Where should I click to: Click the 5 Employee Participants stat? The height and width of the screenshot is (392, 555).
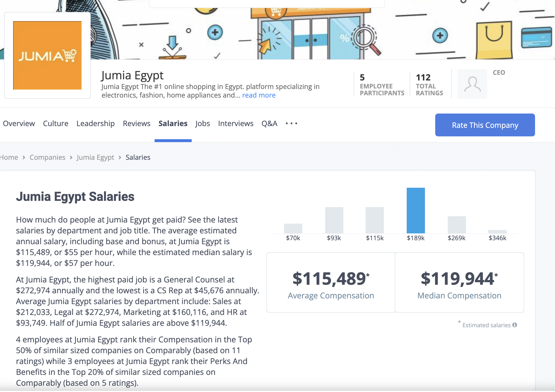tap(382, 85)
